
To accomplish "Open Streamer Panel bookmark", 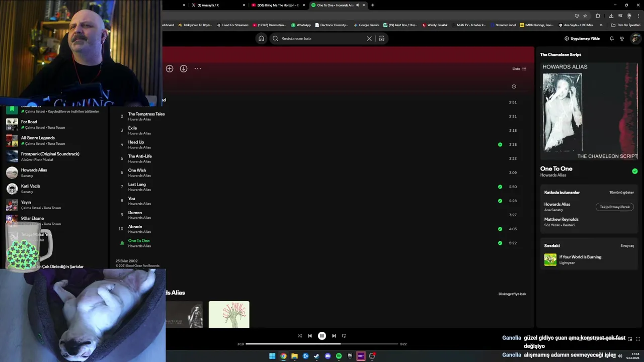I will pos(503,25).
